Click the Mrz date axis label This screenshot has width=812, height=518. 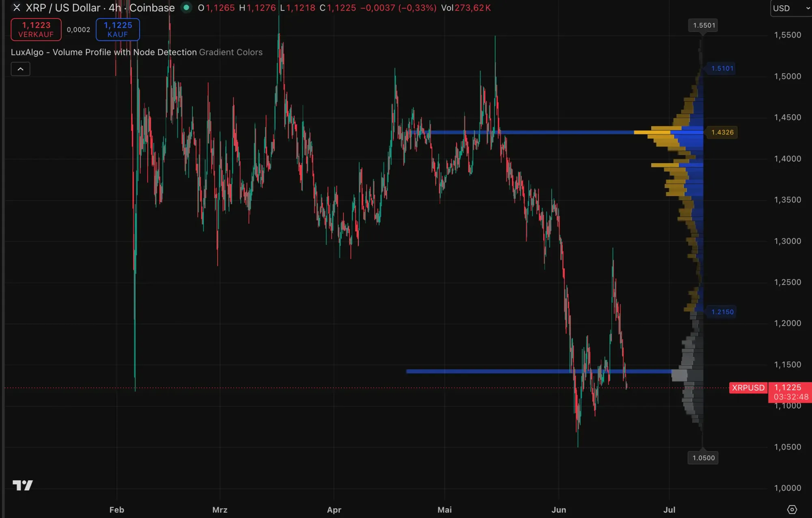[x=220, y=510]
